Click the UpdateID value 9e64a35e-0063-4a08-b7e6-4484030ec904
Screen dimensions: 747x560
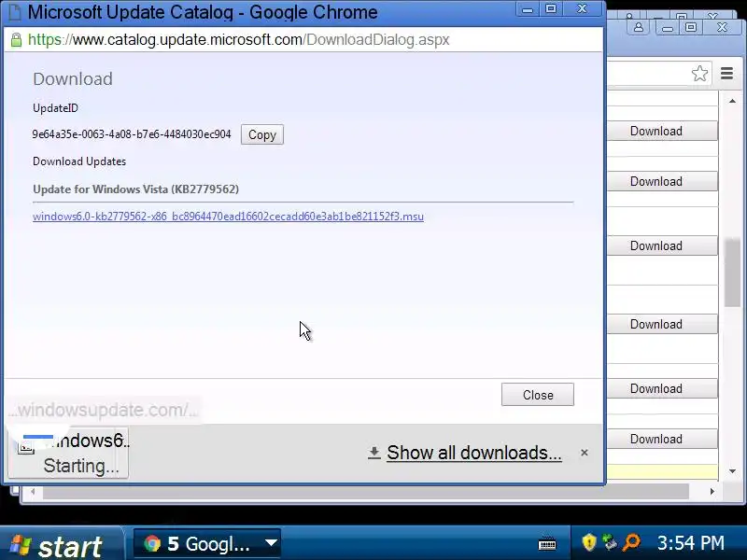click(x=132, y=134)
